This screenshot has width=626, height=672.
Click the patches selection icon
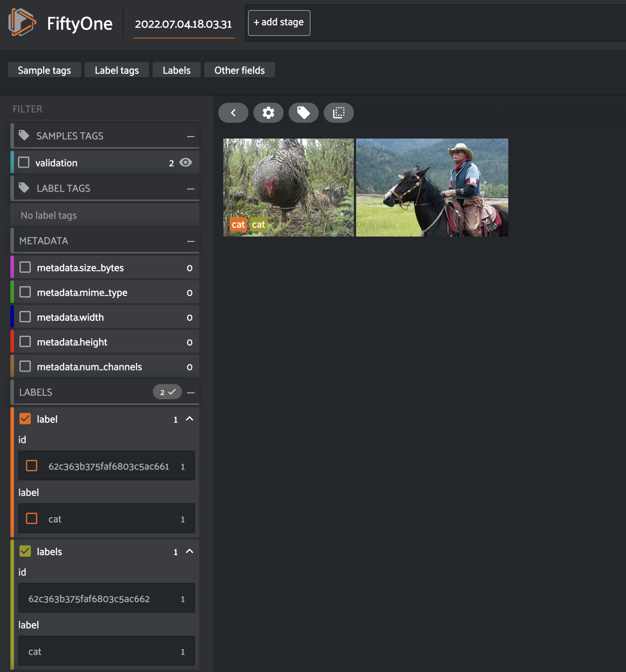[x=339, y=113]
